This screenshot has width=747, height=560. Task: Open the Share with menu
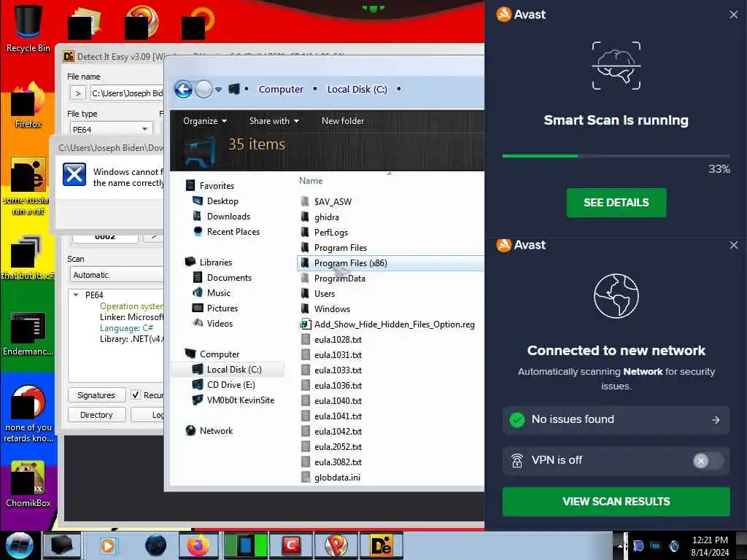[x=274, y=121]
